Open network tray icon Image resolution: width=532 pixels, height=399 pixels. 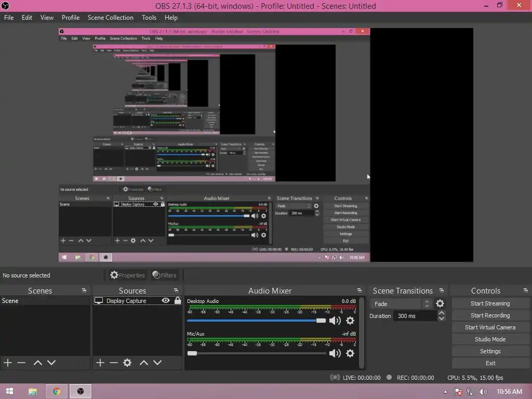coord(471,392)
